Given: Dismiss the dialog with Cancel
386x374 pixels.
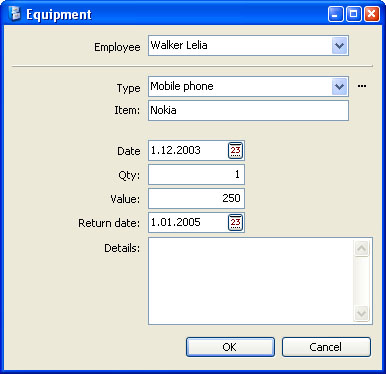Looking at the screenshot, I should pyautogui.click(x=326, y=347).
